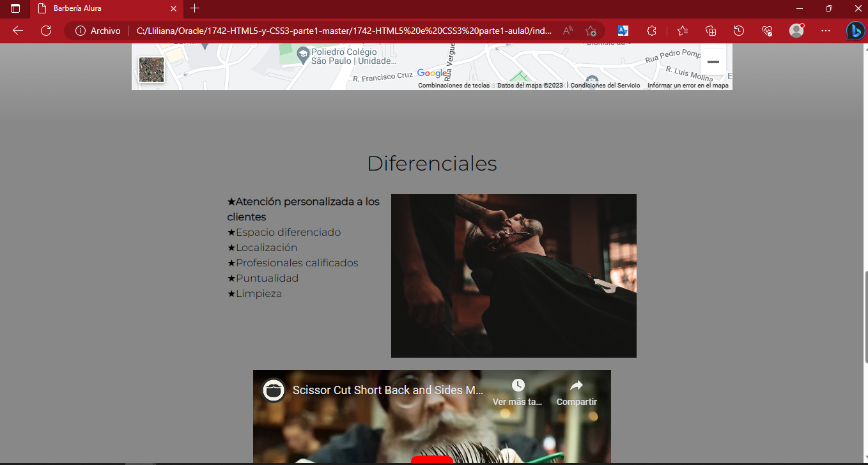Go back to the previous page

(18, 31)
